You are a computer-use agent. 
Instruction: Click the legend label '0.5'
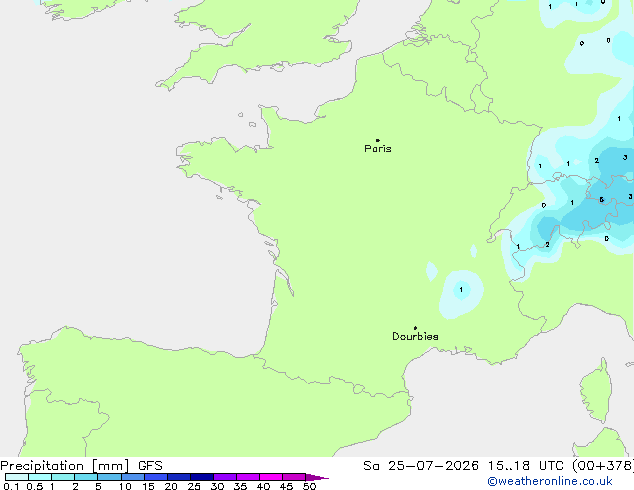click(35, 486)
